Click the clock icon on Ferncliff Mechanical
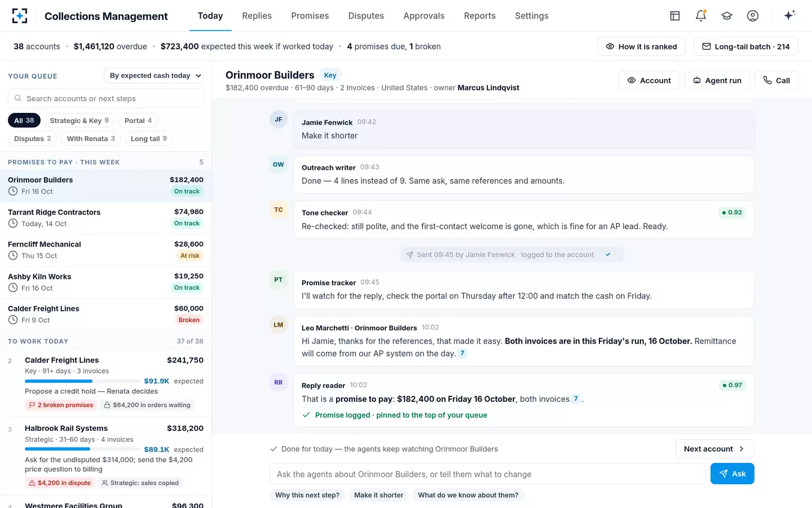Screen dimensions: 812x508 13,256
